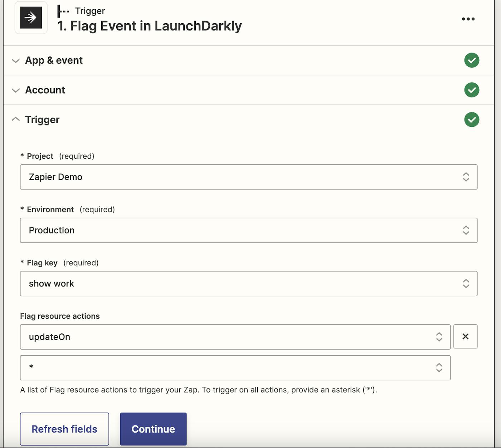Expand the Account section
The image size is (501, 448).
[x=15, y=90]
